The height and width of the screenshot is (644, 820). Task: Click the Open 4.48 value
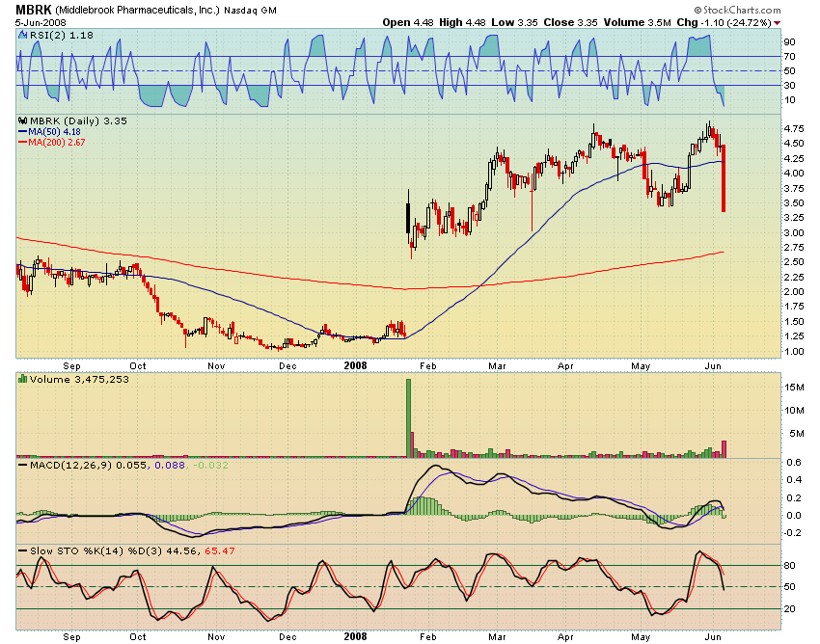click(x=408, y=22)
